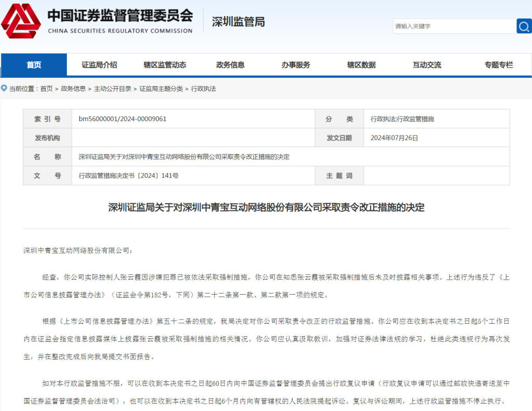
Task: Go to 首页 in the breadcrumb
Action: coord(46,89)
